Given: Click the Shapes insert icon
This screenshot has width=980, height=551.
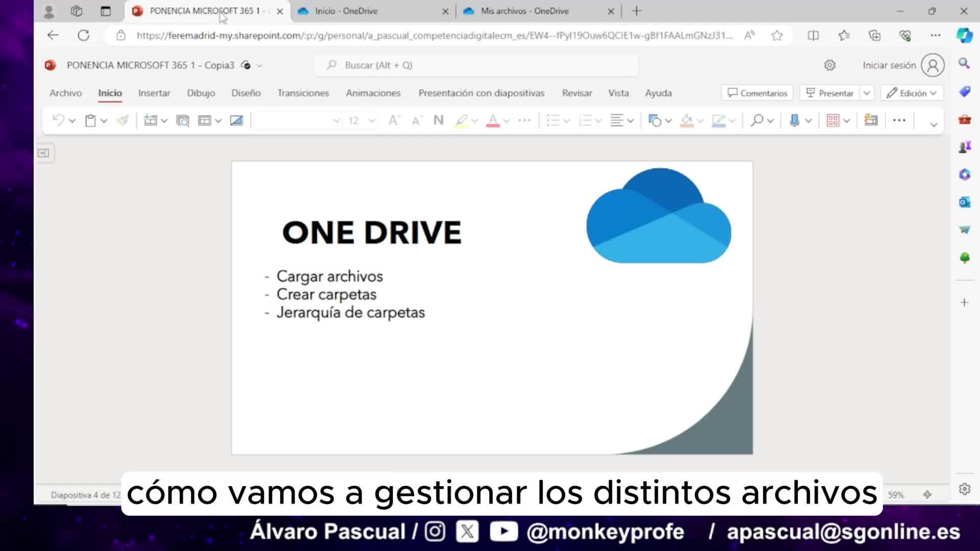Looking at the screenshot, I should coord(654,120).
